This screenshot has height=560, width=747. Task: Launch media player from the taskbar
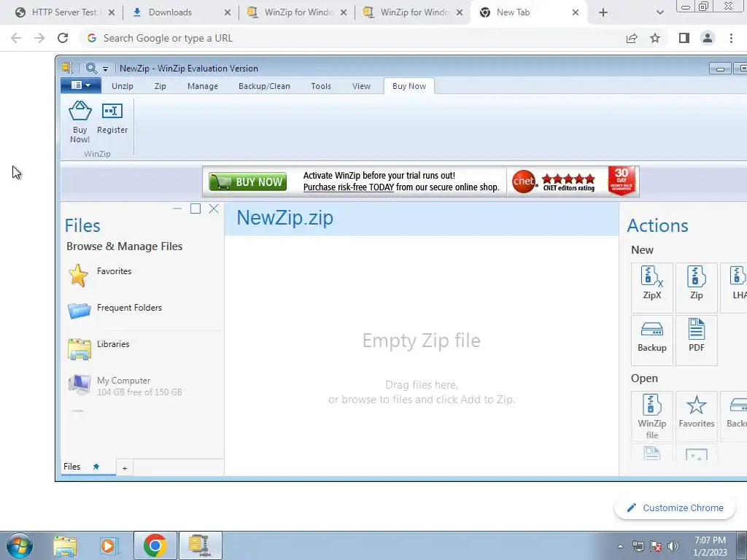[x=109, y=545]
